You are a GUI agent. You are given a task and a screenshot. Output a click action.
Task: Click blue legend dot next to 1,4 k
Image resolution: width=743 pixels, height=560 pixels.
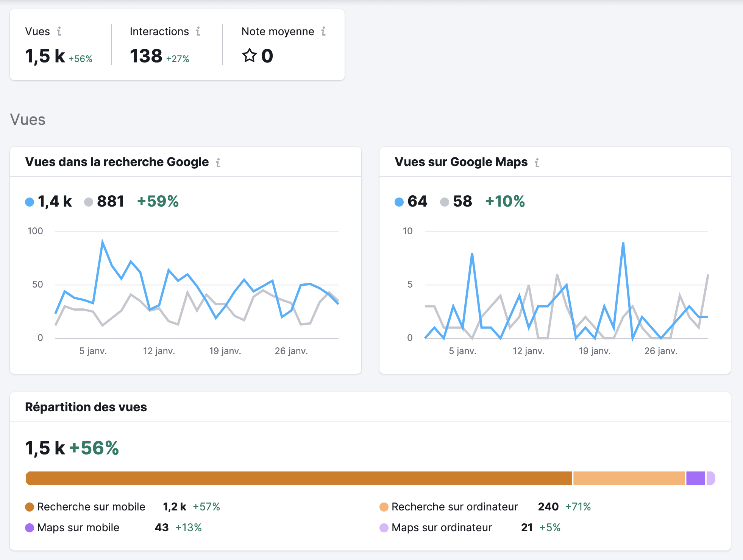click(30, 202)
